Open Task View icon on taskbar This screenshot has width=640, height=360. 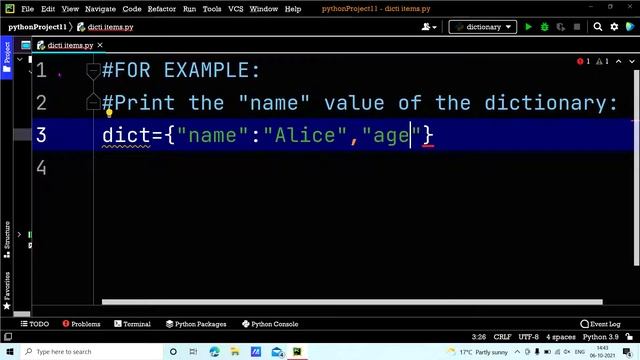[x=193, y=351]
